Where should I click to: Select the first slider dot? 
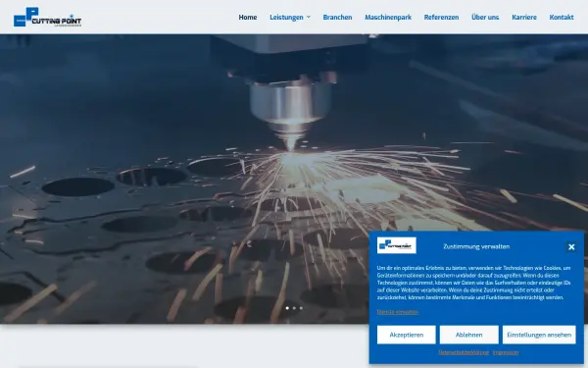click(x=287, y=308)
